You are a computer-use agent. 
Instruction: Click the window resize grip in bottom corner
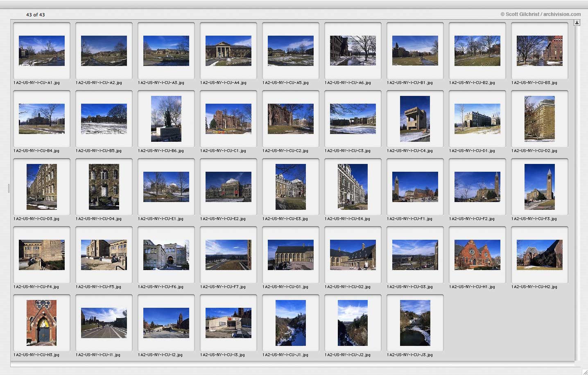(585, 372)
